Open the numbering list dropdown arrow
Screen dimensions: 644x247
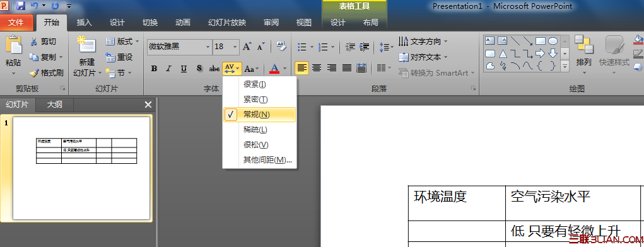[x=332, y=47]
